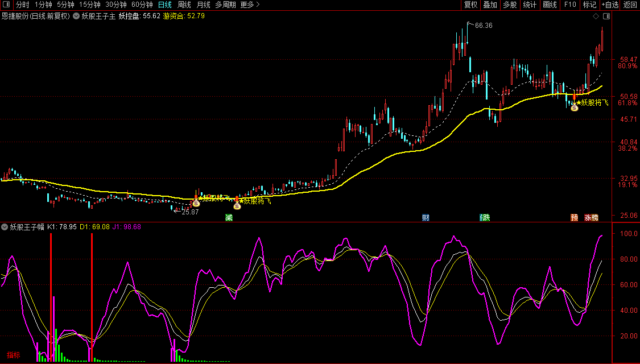The height and width of the screenshot is (364, 640).
Task: Switch to 周线 weekly chart tab
Action: coord(184,5)
